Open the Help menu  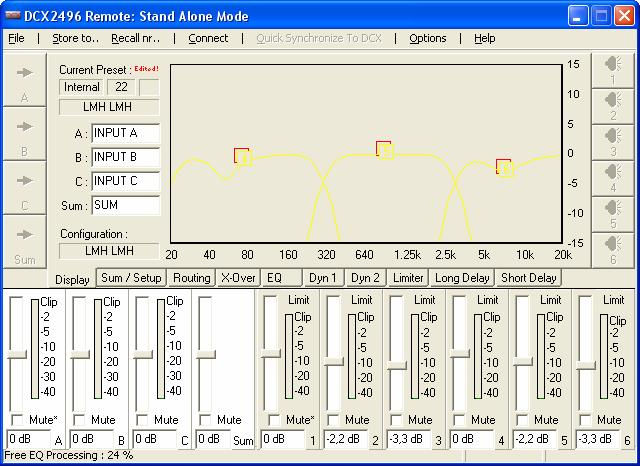click(484, 38)
